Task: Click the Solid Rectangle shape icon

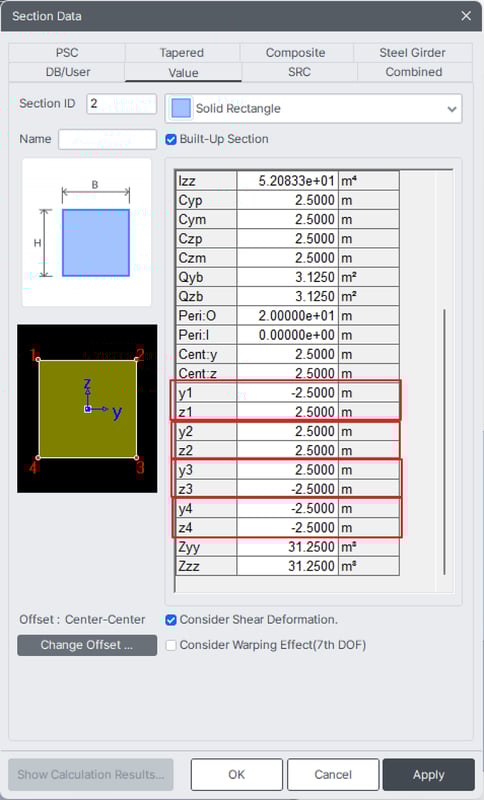Action: click(x=181, y=109)
